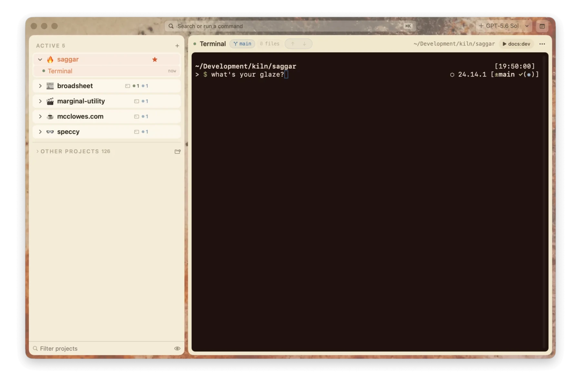Toggle the sidebar layout icon

coord(542,26)
